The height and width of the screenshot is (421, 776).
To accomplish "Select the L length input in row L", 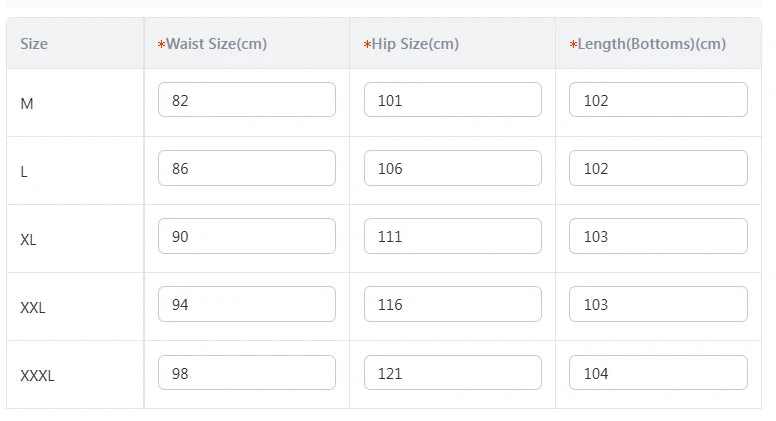I will (x=658, y=168).
